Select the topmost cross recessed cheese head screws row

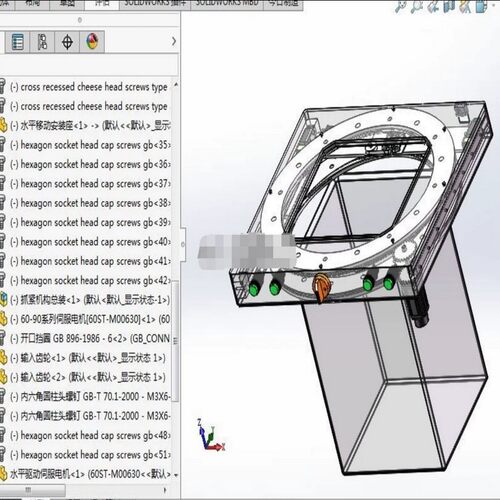tap(89, 87)
